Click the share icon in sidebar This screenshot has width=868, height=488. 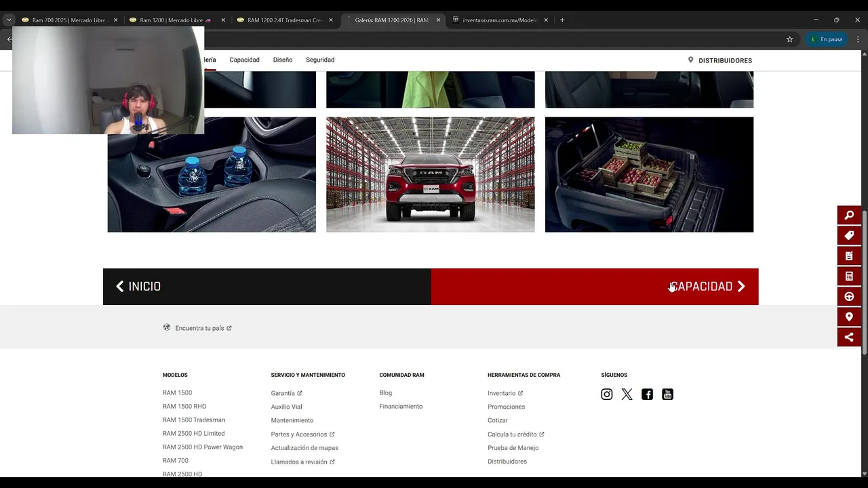pyautogui.click(x=849, y=338)
